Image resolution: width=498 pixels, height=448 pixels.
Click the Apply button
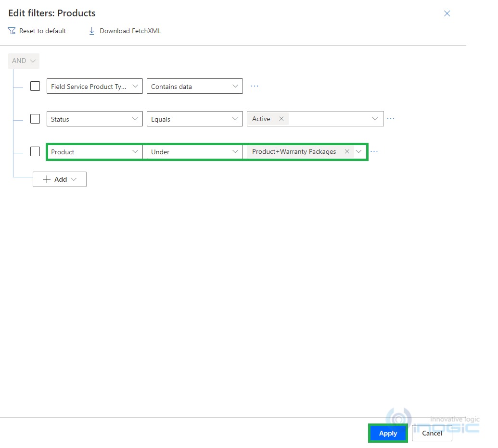coord(387,433)
